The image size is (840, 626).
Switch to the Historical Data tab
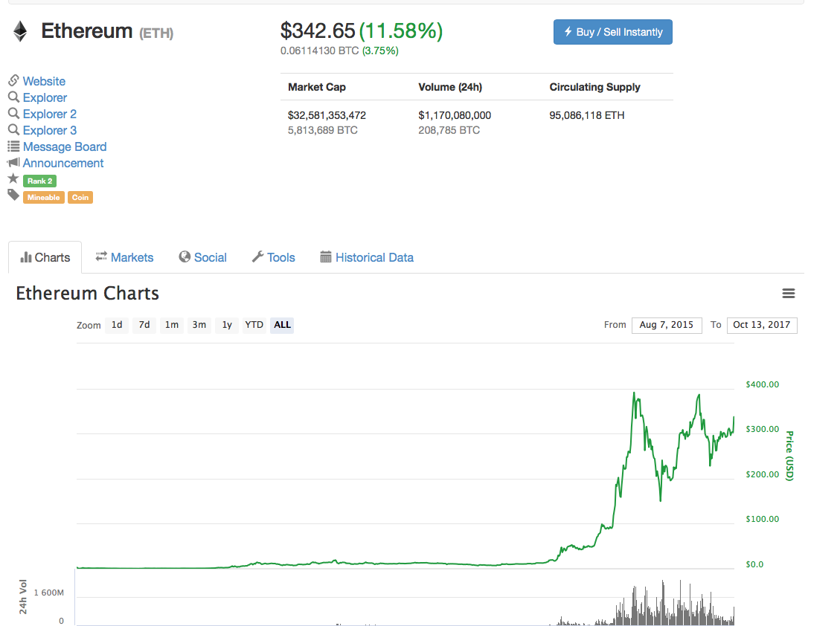(367, 257)
